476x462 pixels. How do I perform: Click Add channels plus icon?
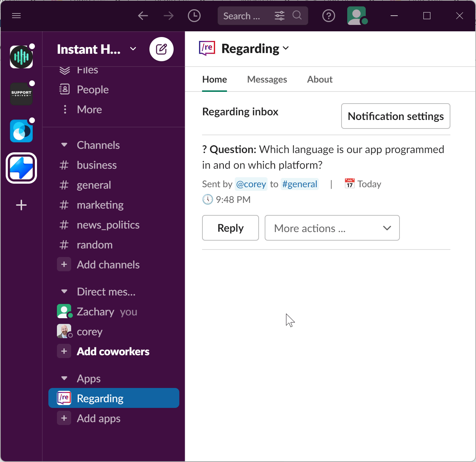click(64, 264)
